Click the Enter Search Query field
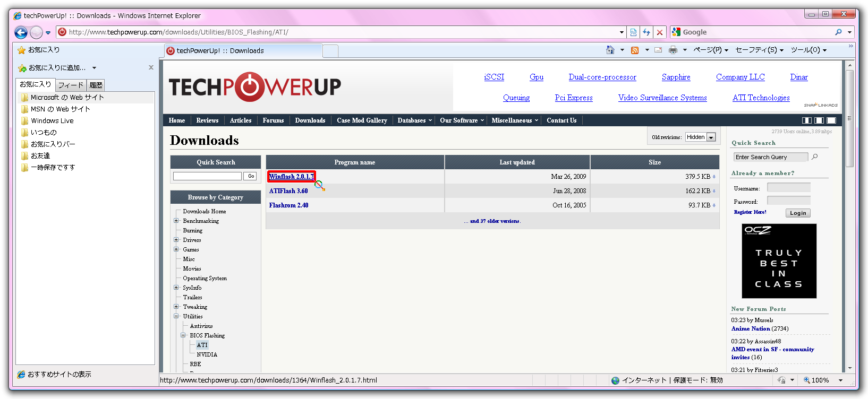Screen dimensions: 868x399 click(x=771, y=157)
